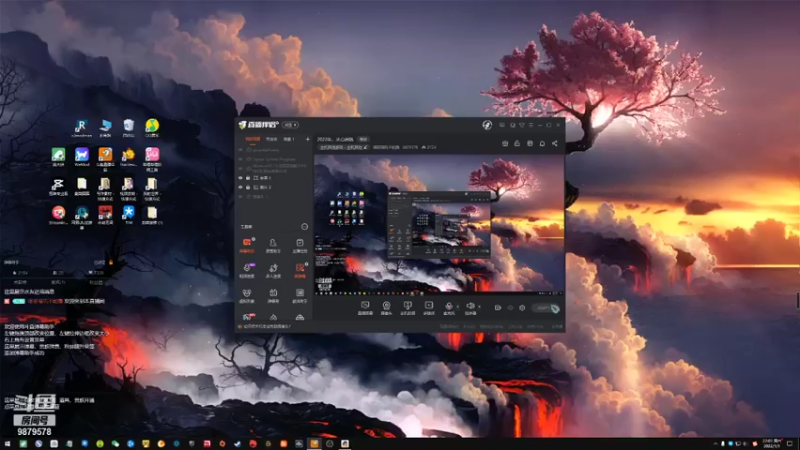The height and width of the screenshot is (450, 800).
Task: Click the camera-shaped icon above the preview
Action: (505, 143)
